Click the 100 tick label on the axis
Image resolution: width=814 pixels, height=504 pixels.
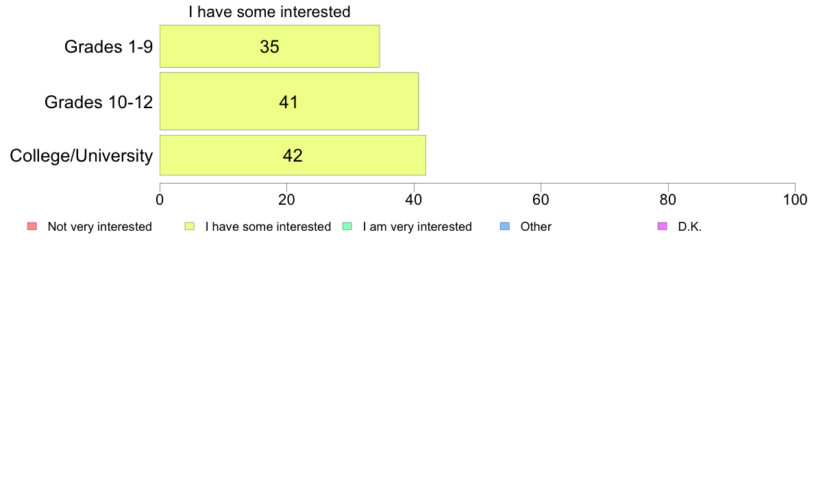(795, 200)
